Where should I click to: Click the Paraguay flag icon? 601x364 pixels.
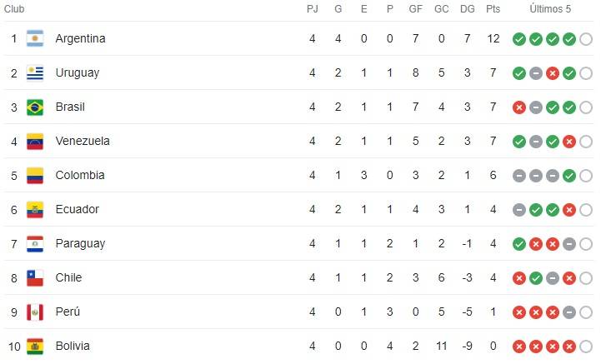(35, 243)
